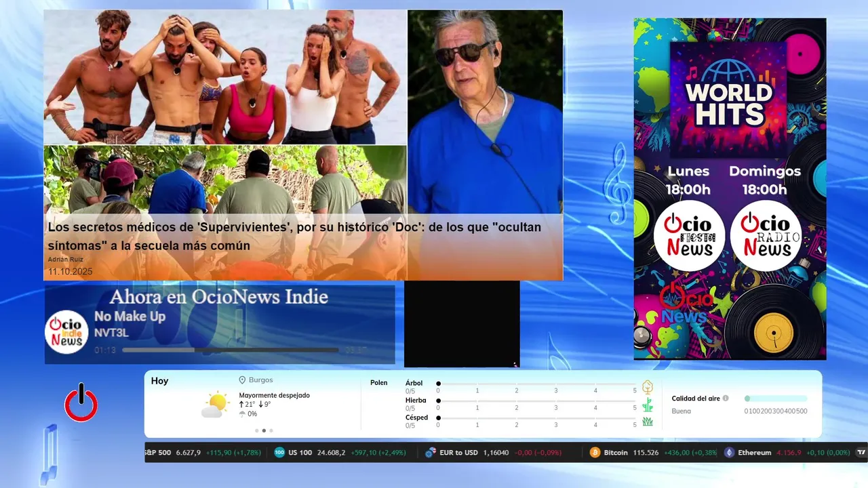The height and width of the screenshot is (488, 868).
Task: Click the Ocio Radio News circle logo
Action: pyautogui.click(x=766, y=236)
